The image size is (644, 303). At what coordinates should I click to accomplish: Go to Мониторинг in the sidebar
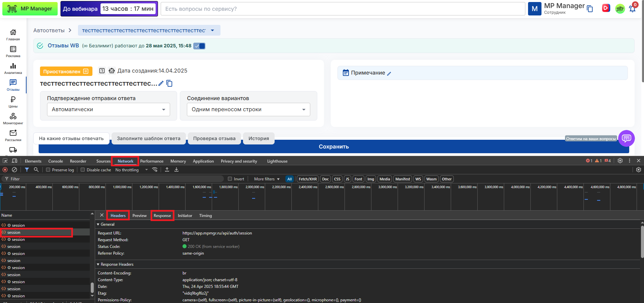[x=13, y=119]
